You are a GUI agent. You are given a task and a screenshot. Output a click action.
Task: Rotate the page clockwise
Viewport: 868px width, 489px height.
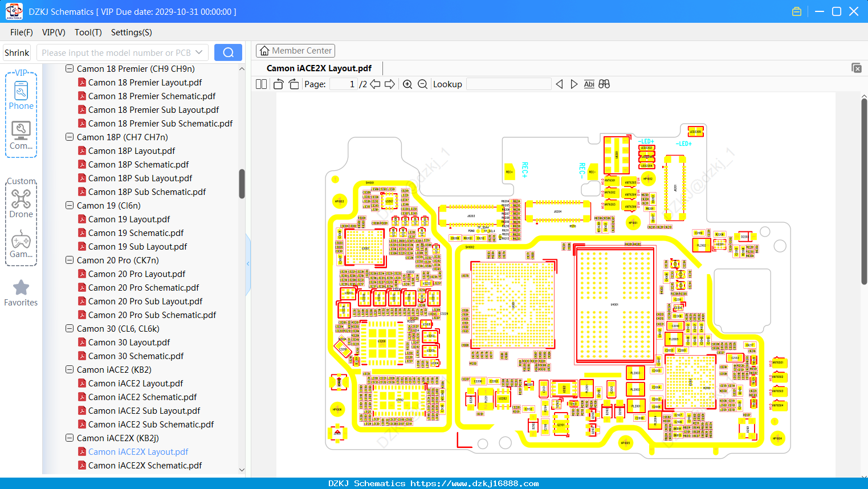click(x=294, y=84)
